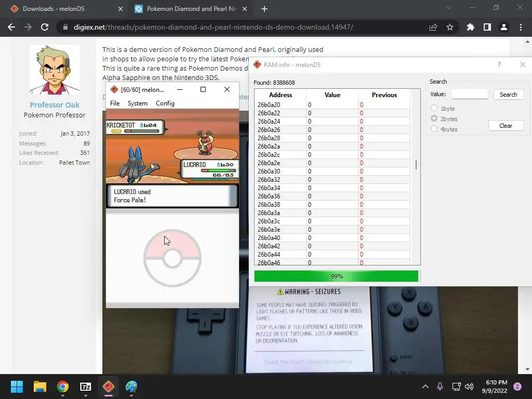Click the battle text box in melonDS
This screenshot has width=532, height=399.
[x=172, y=196]
